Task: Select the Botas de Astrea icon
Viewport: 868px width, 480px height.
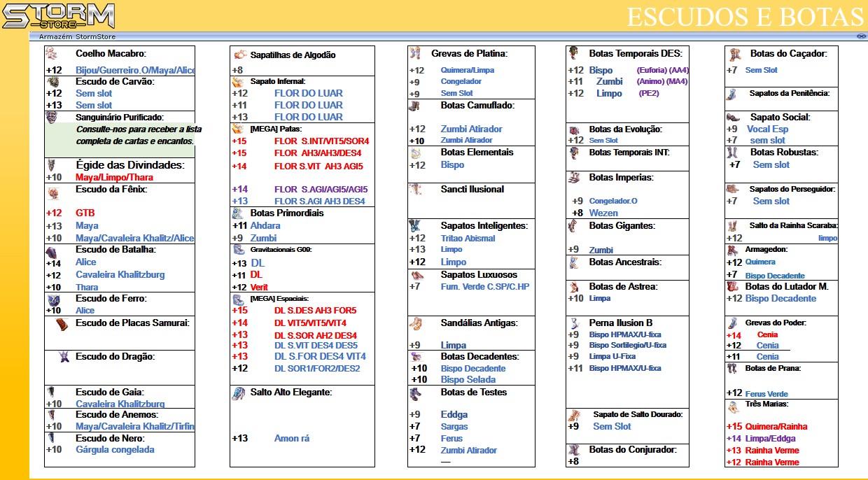Action: pos(574,287)
